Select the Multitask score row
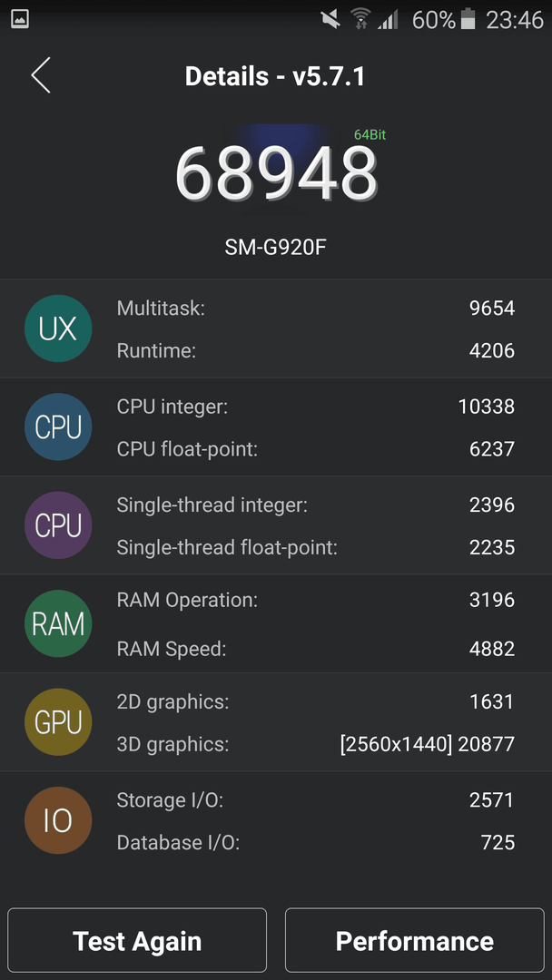The height and width of the screenshot is (980, 552). [x=315, y=308]
